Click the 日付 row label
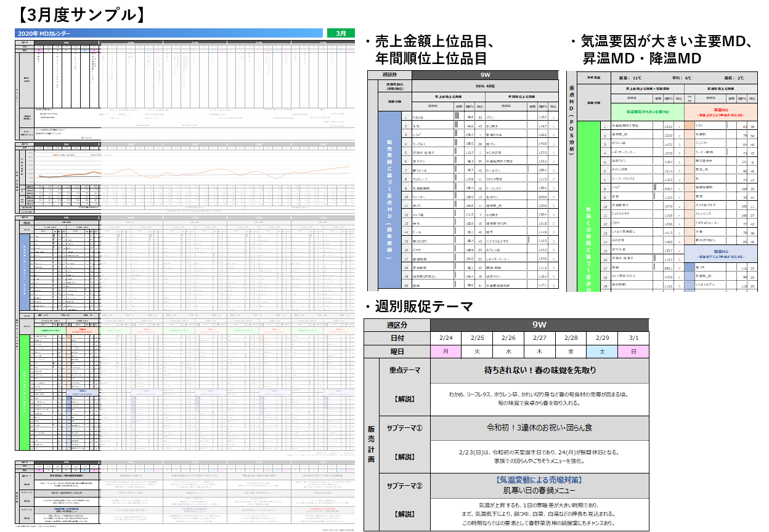Screen dimensions: 769x532 (397, 338)
